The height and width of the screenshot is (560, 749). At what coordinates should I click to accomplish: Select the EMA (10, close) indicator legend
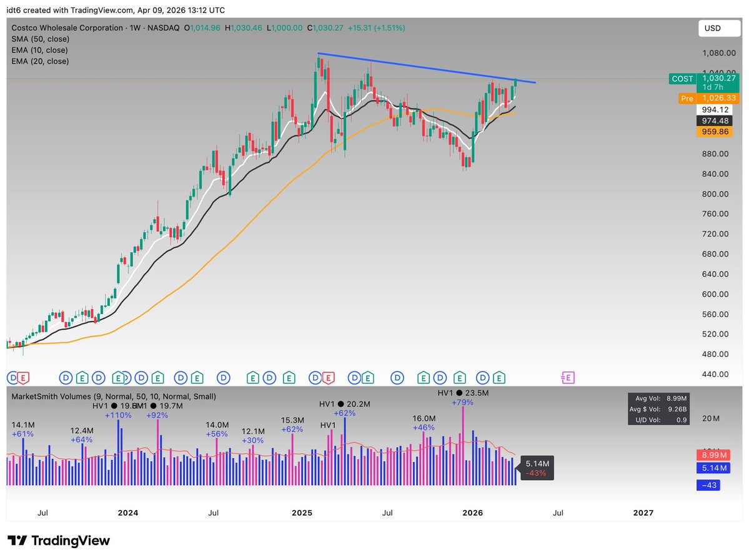[39, 50]
